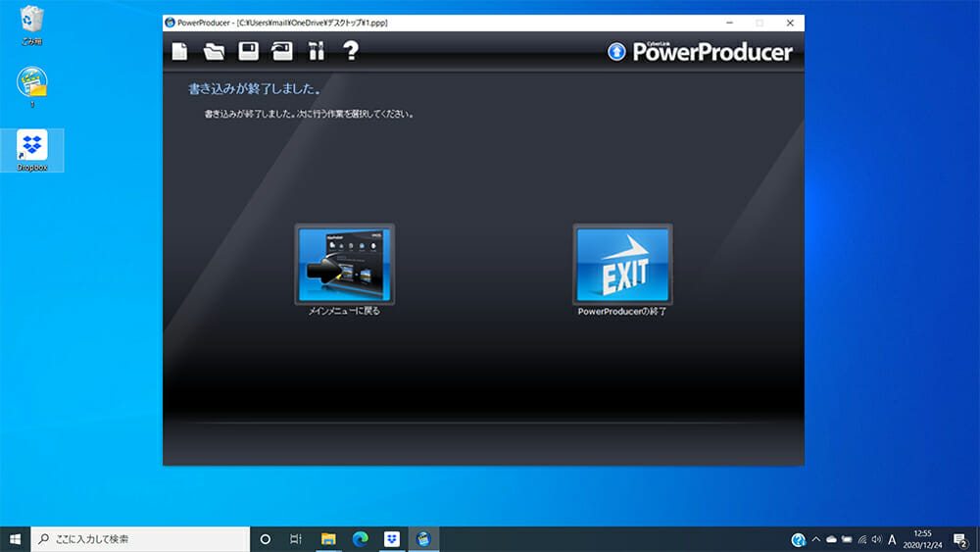Launch Microsoft Edge from the taskbar

pos(360,539)
